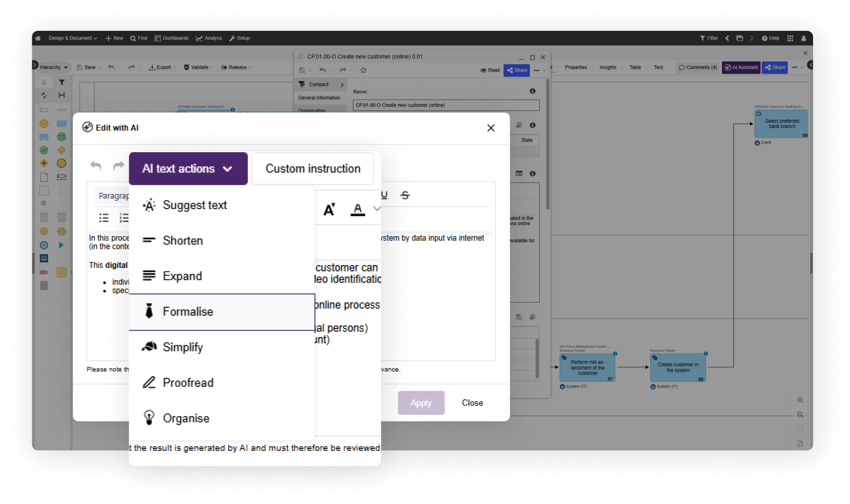Click Share in the notebook window
The height and width of the screenshot is (504, 850).
[517, 70]
